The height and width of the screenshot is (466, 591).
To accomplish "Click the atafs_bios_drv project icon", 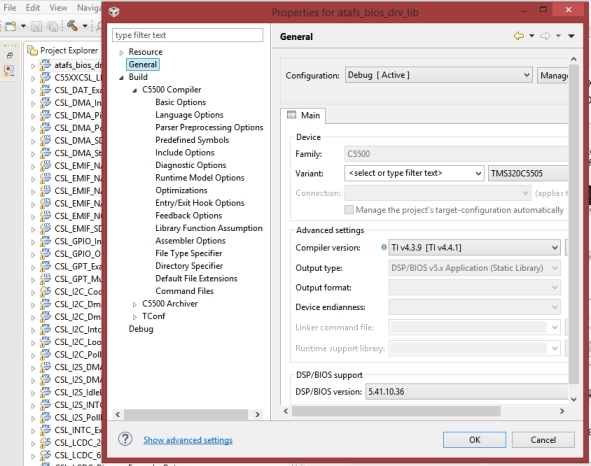I will tap(45, 64).
